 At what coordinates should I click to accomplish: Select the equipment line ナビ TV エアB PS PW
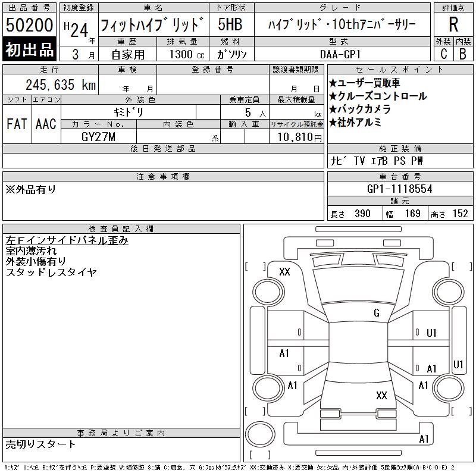(377, 161)
